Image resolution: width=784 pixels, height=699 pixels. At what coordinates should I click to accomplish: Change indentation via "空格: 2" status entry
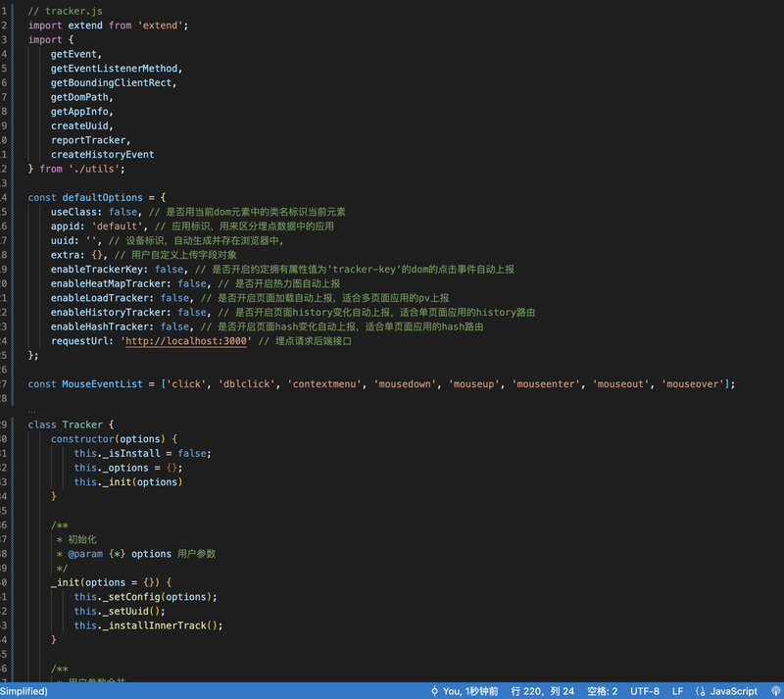tap(602, 691)
